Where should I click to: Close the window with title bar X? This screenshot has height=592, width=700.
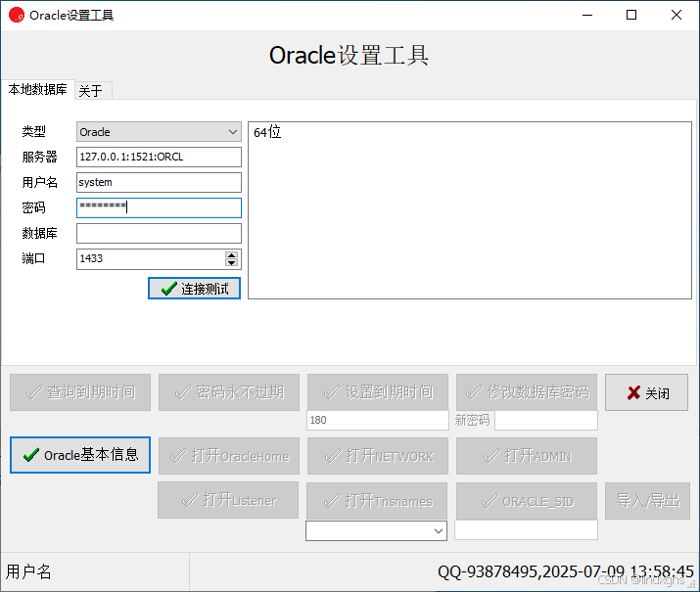pos(677,16)
